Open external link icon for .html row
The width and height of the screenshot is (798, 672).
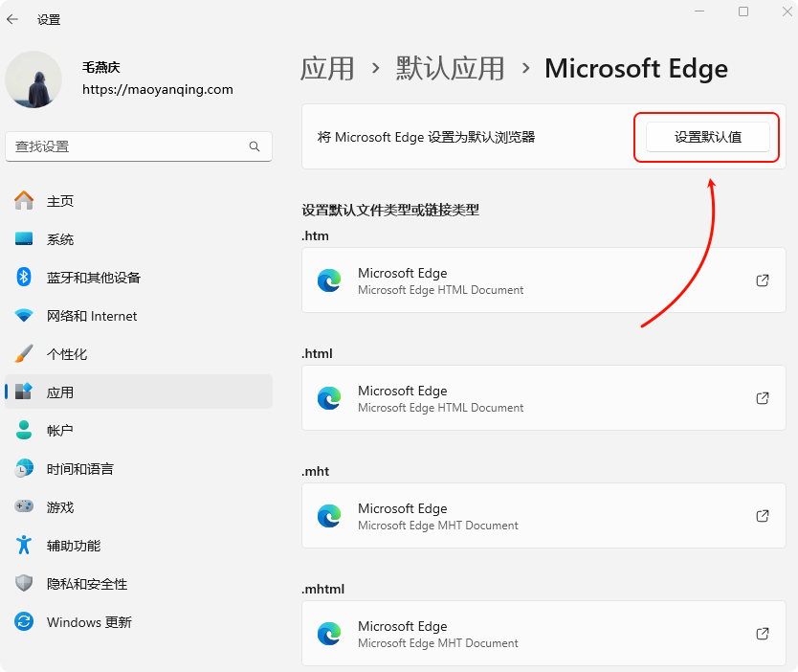(x=763, y=398)
